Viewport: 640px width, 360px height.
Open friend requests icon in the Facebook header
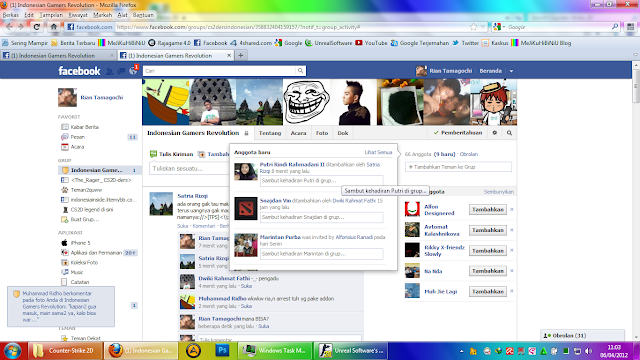[x=109, y=71]
